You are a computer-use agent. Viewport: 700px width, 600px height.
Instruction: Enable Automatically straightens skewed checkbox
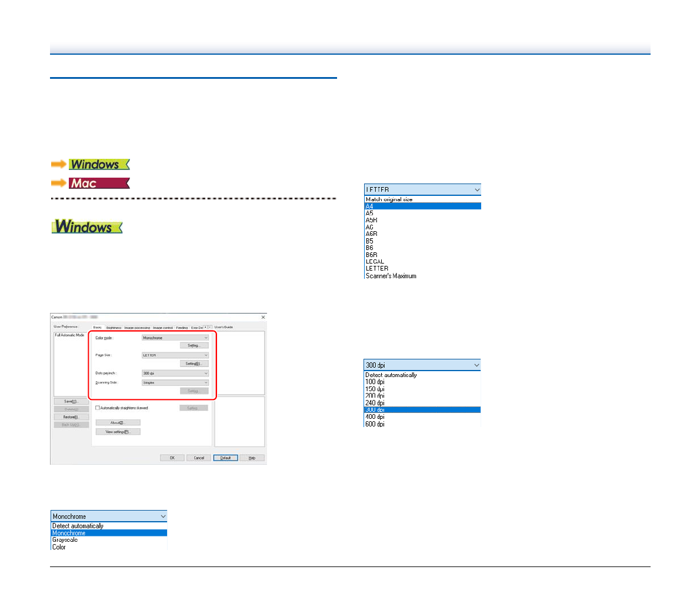pyautogui.click(x=98, y=408)
